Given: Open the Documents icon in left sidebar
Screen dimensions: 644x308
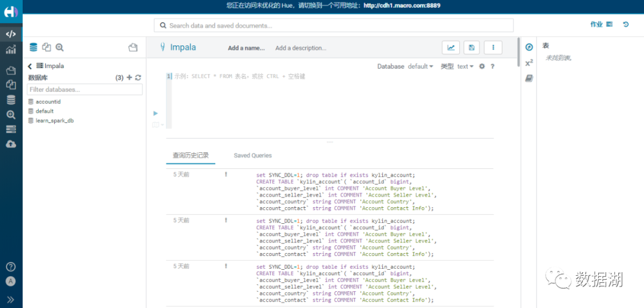Looking at the screenshot, I should click(11, 70).
